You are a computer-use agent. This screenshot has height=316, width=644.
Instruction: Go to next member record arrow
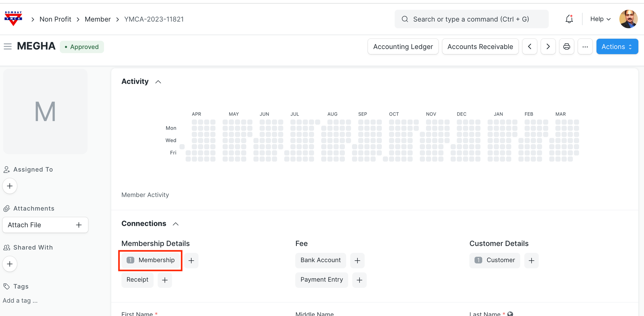548,47
